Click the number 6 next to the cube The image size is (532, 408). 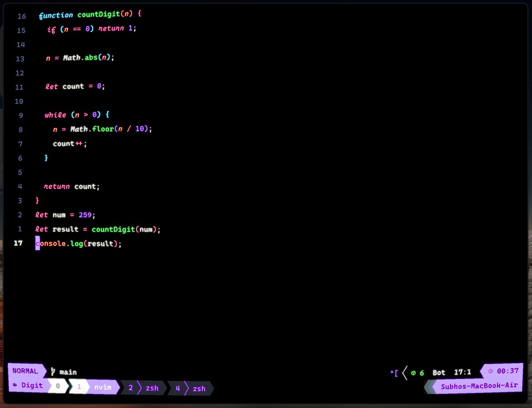tap(422, 373)
